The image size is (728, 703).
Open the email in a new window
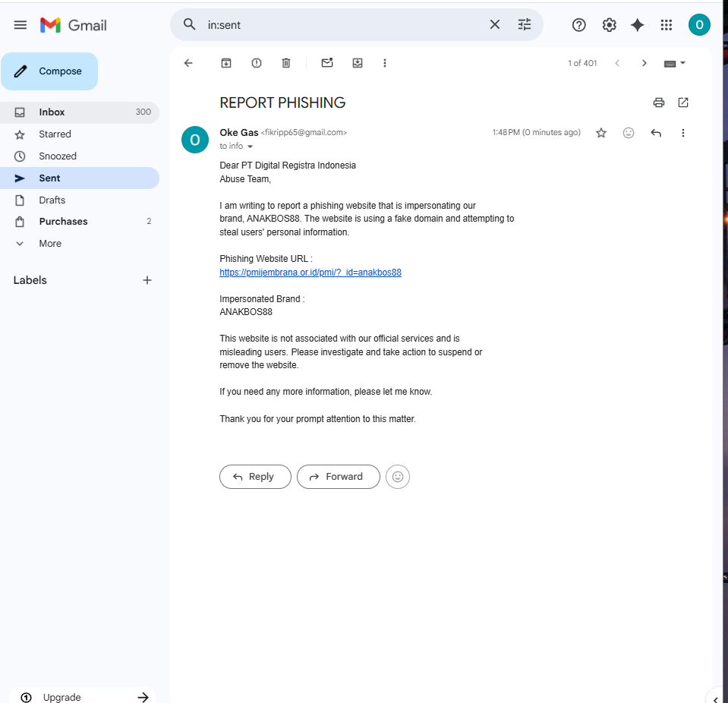(683, 102)
